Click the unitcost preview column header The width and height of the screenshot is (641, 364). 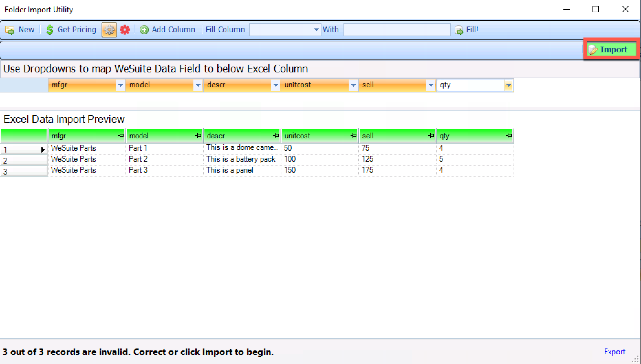320,136
